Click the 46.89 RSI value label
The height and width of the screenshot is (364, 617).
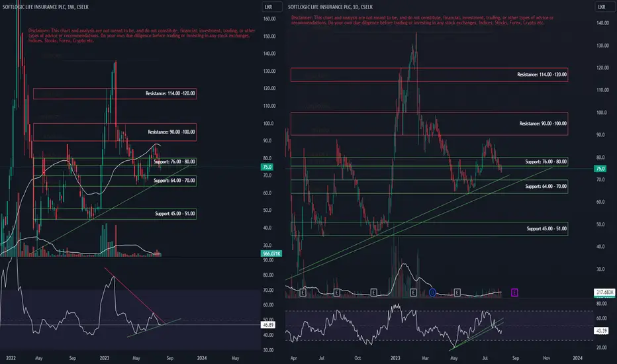point(268,325)
